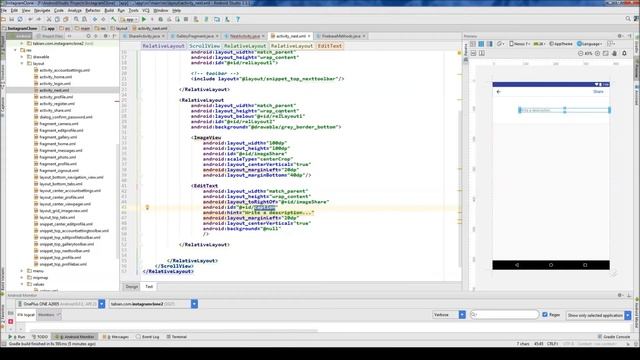Screen dimensions: 640x360
Task: Open the process selector instagramclone2 dropdown
Action: pos(153,304)
